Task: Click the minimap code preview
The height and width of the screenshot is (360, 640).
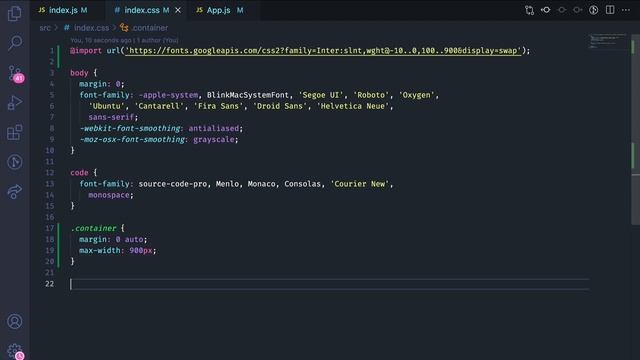Action: click(x=607, y=41)
